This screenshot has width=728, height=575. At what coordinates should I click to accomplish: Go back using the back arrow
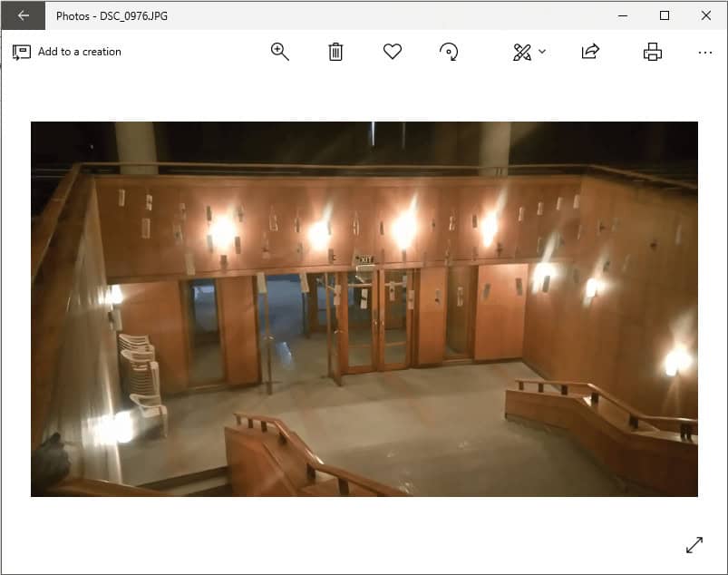pos(23,15)
